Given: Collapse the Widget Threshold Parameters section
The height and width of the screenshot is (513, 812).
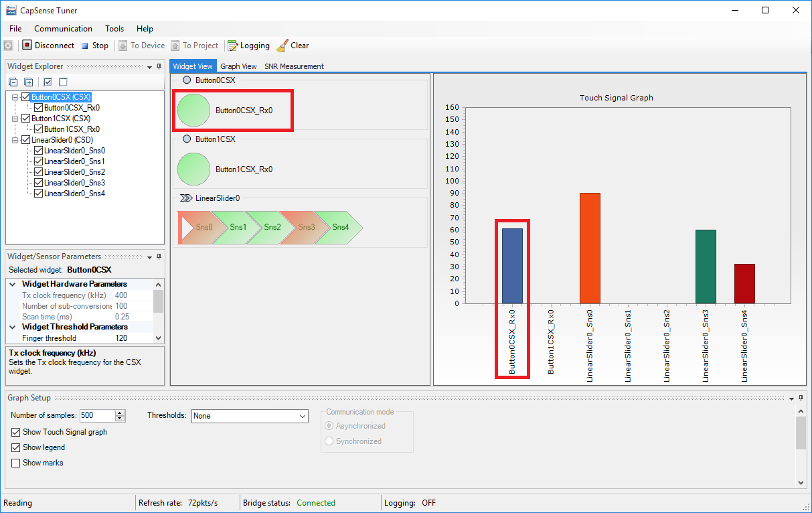Looking at the screenshot, I should [13, 327].
